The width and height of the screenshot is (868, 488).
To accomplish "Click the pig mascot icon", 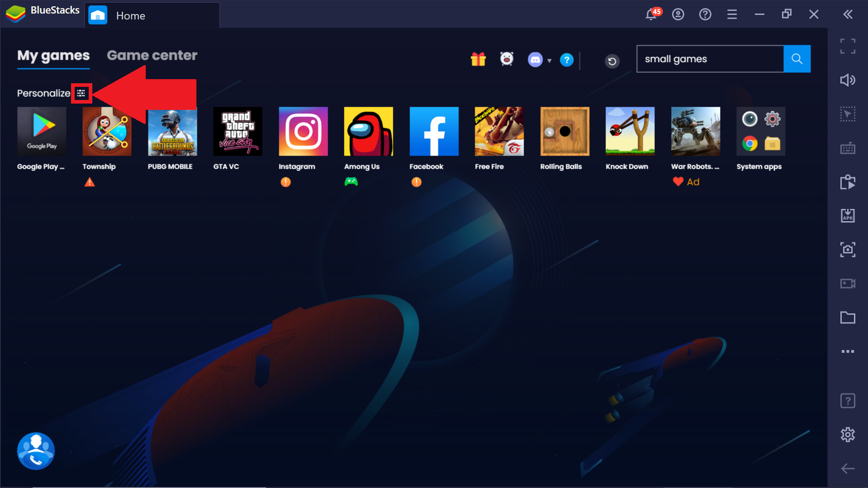I will coord(507,59).
